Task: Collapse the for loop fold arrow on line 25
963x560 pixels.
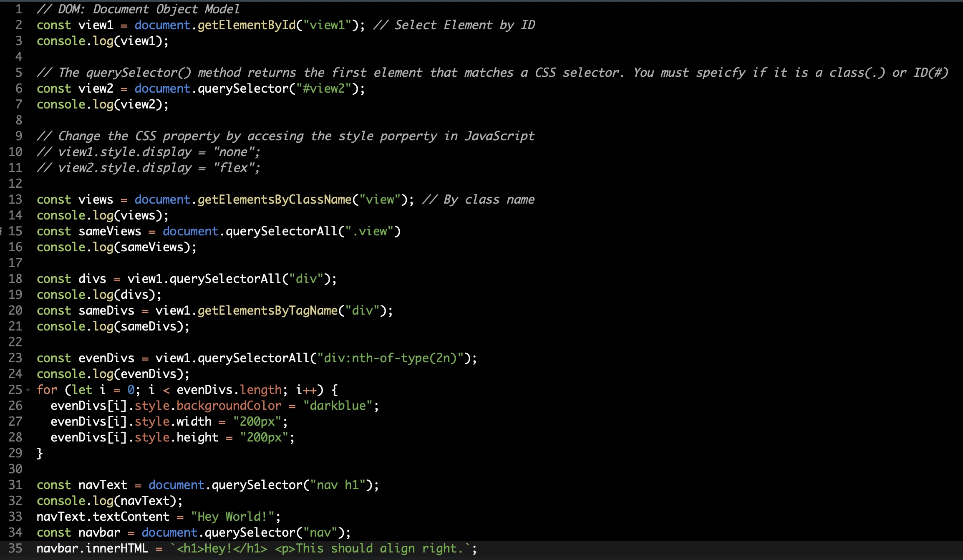Action: coord(28,390)
